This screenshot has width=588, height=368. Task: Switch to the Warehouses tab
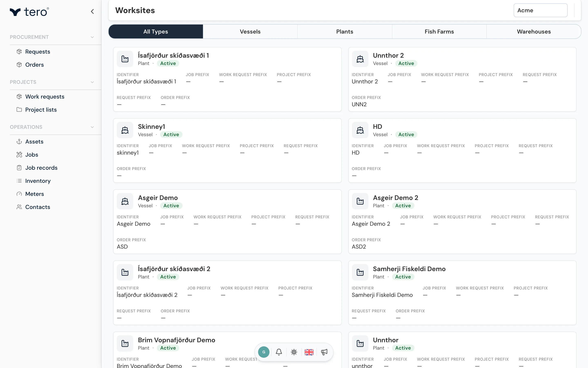click(x=534, y=31)
